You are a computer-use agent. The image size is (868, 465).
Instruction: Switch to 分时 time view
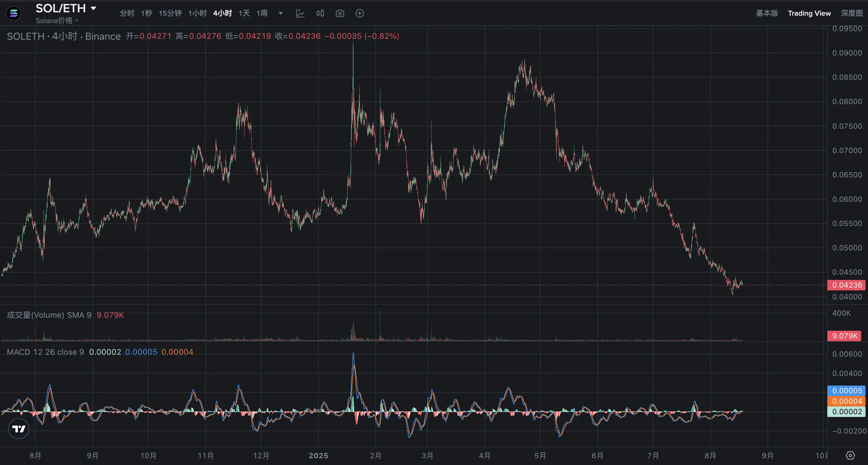pos(127,13)
